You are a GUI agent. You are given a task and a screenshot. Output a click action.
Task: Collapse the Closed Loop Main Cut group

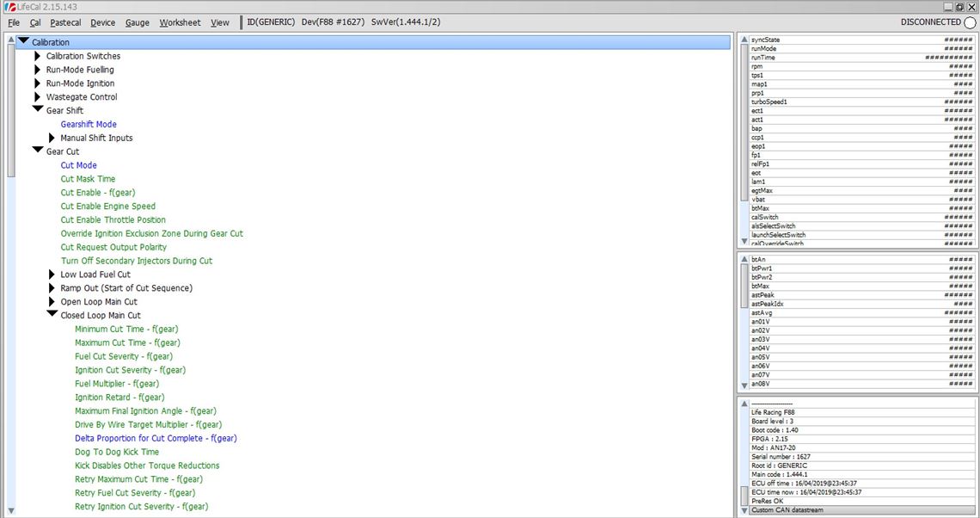pyautogui.click(x=52, y=315)
